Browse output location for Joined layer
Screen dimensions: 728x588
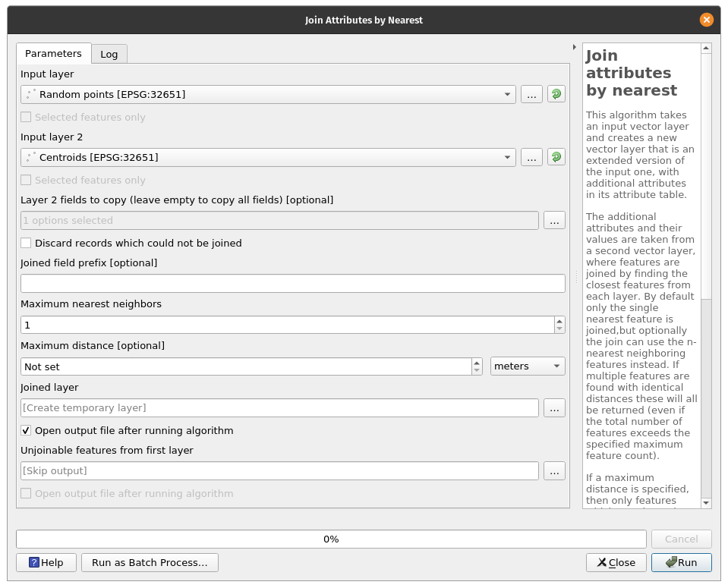pyautogui.click(x=554, y=407)
